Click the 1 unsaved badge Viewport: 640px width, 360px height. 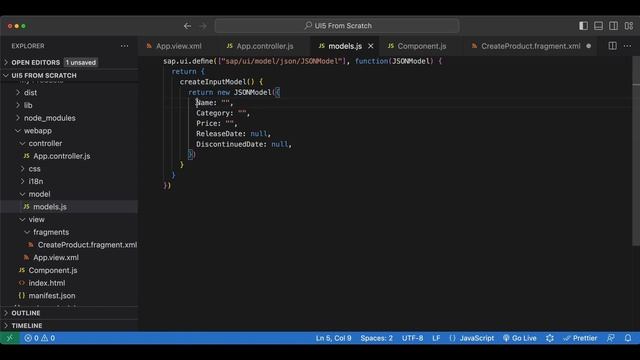coord(80,62)
